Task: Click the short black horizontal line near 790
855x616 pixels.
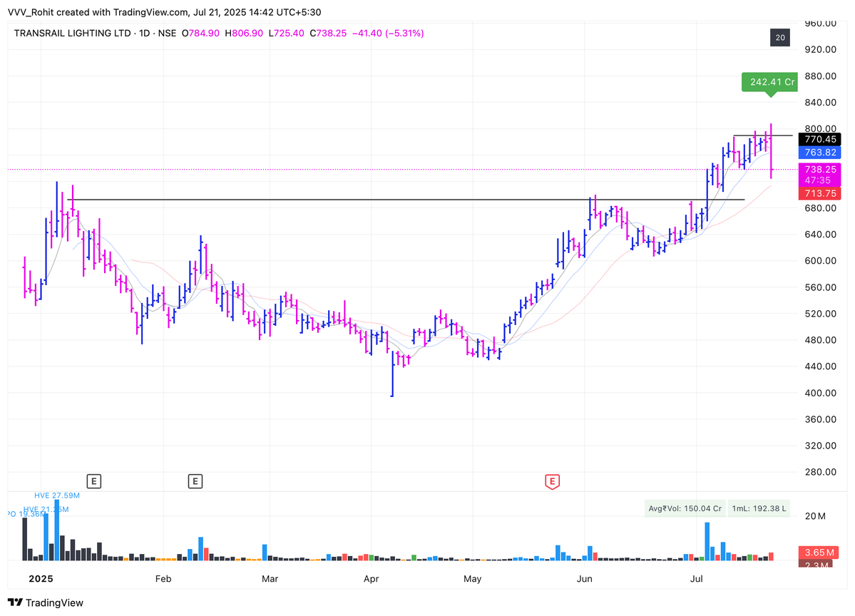Action: pos(763,135)
